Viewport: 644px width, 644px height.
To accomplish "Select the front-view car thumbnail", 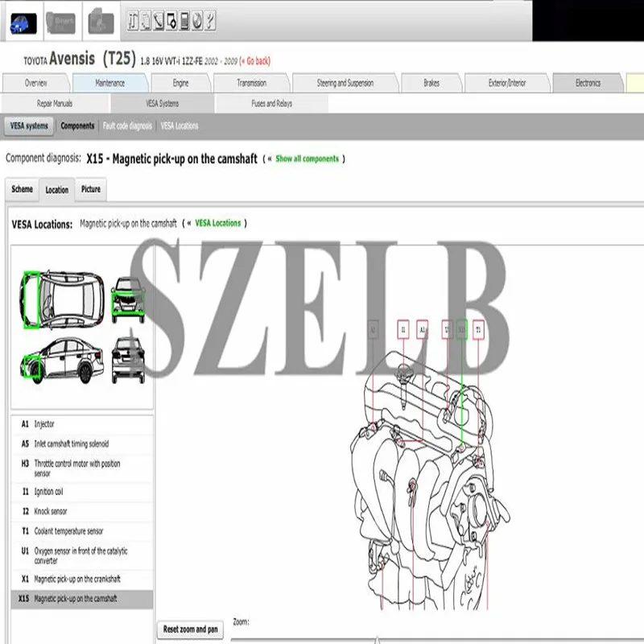I will 129,300.
